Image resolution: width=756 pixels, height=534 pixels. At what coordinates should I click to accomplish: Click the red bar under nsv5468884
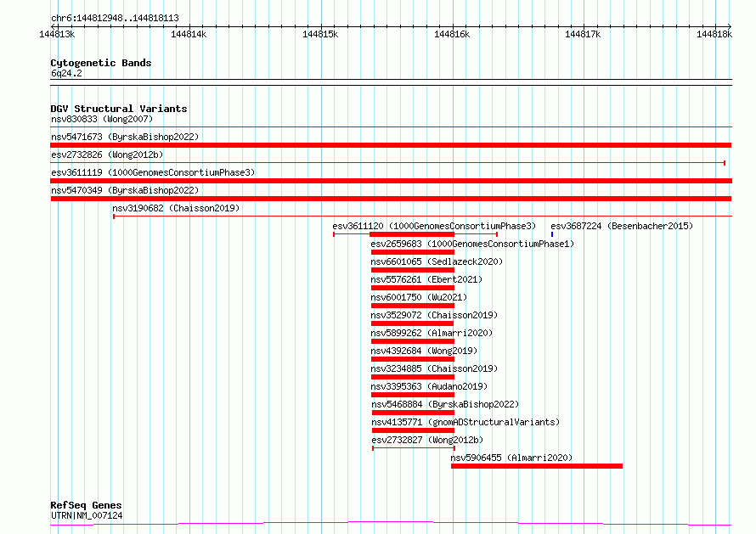[x=413, y=413]
